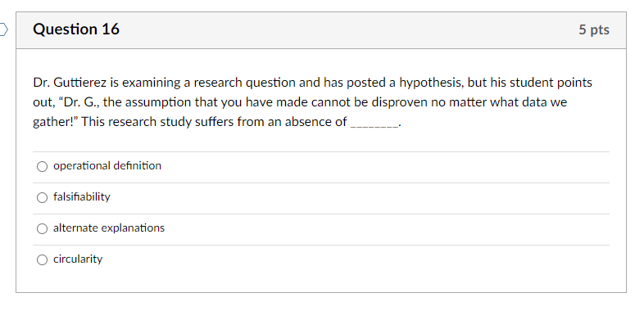
Task: Flag Question 16 using the flag icon
Action: point(3,29)
